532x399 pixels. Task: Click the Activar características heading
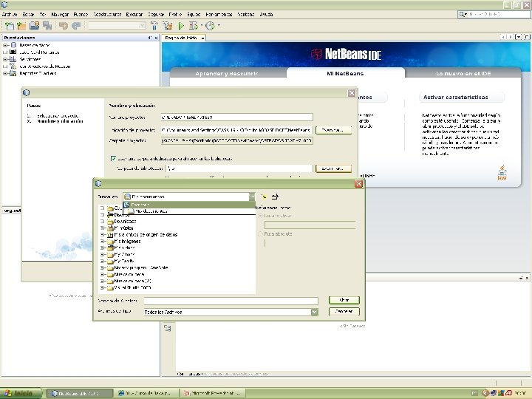(455, 97)
